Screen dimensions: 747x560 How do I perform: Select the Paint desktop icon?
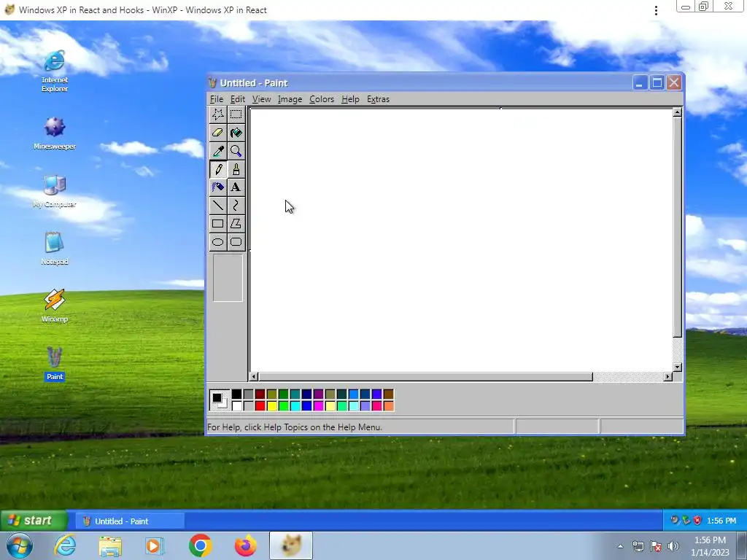(54, 365)
